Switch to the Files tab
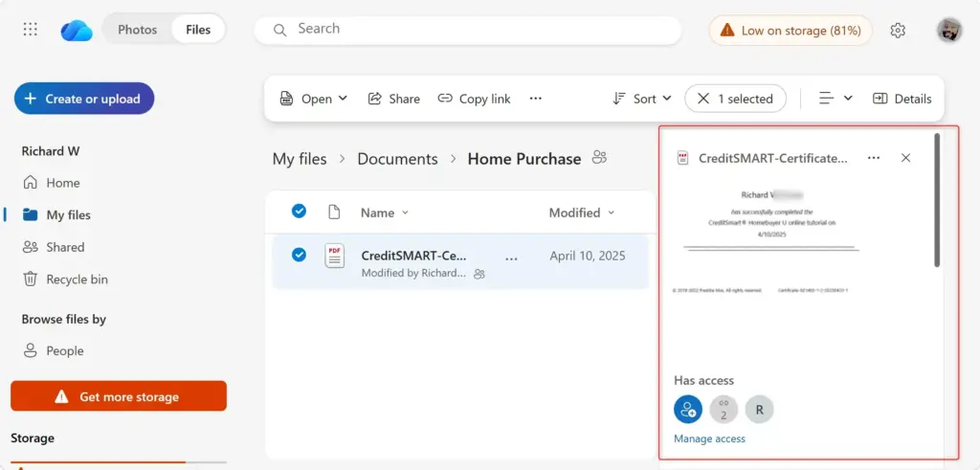 point(198,30)
